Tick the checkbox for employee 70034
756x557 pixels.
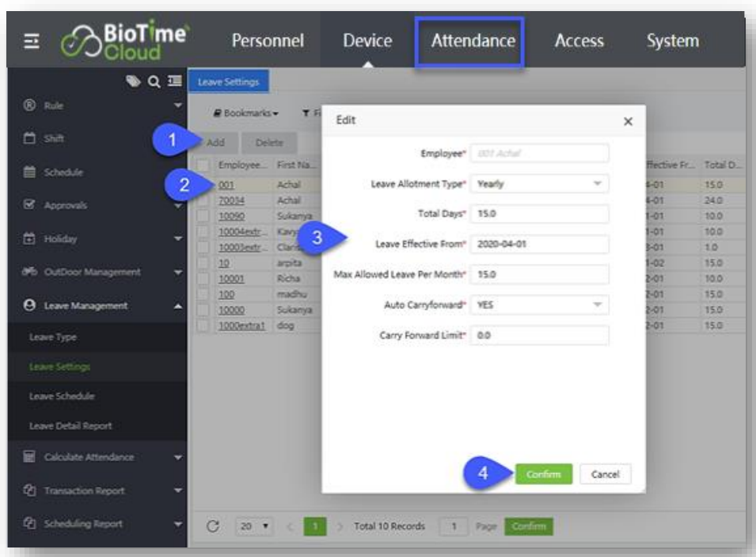[x=203, y=202]
